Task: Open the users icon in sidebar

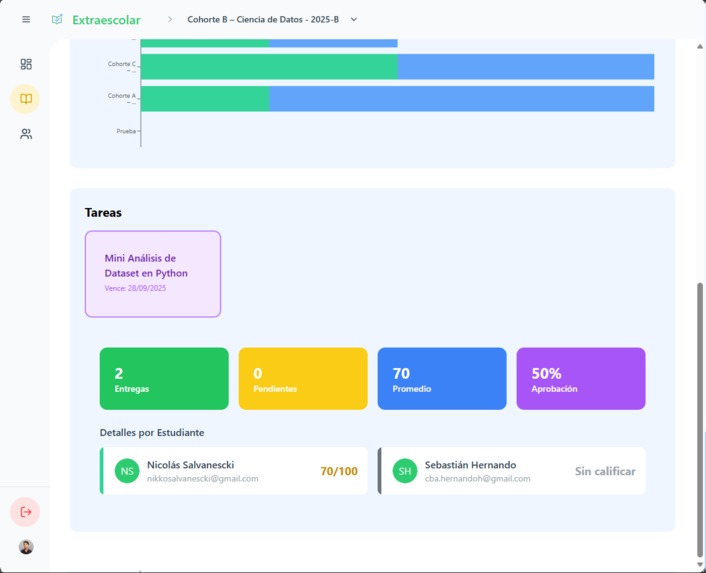Action: (26, 134)
